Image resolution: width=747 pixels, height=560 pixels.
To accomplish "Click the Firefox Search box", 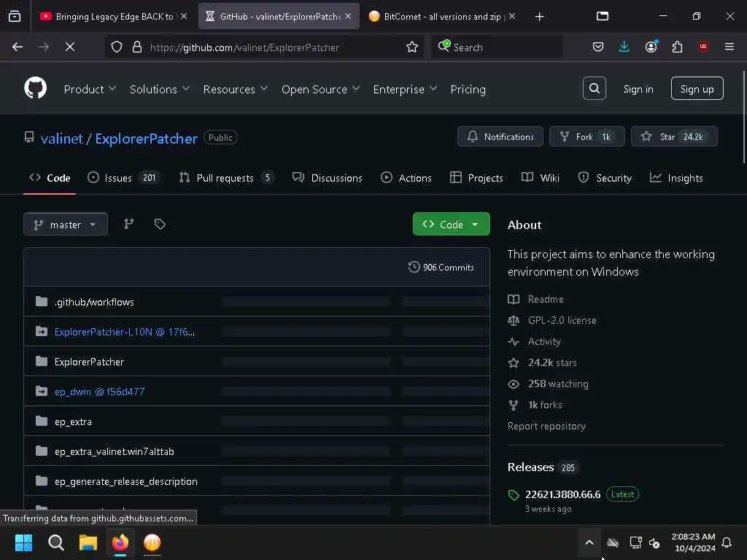I will [497, 47].
